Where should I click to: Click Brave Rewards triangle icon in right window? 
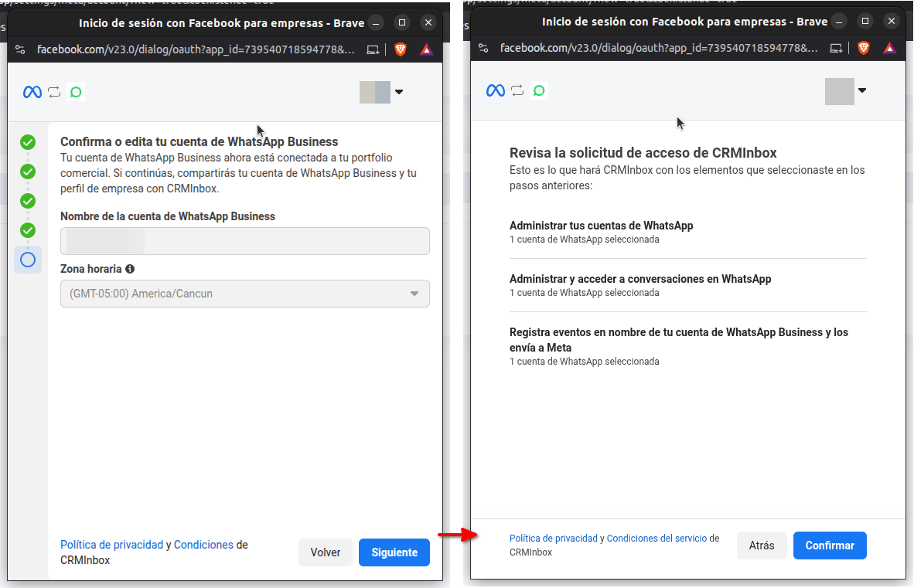[x=889, y=49]
